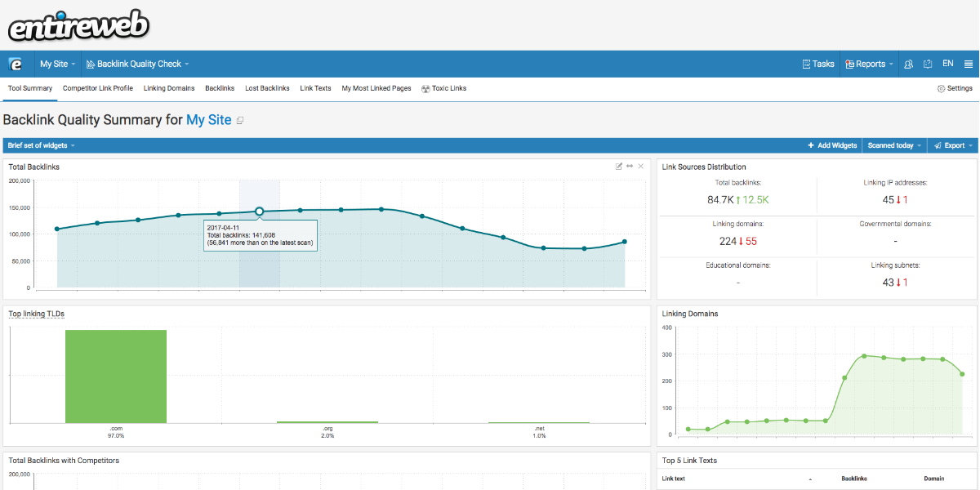Expand the My Site dropdown
Image resolution: width=980 pixels, height=490 pixels.
tap(57, 64)
